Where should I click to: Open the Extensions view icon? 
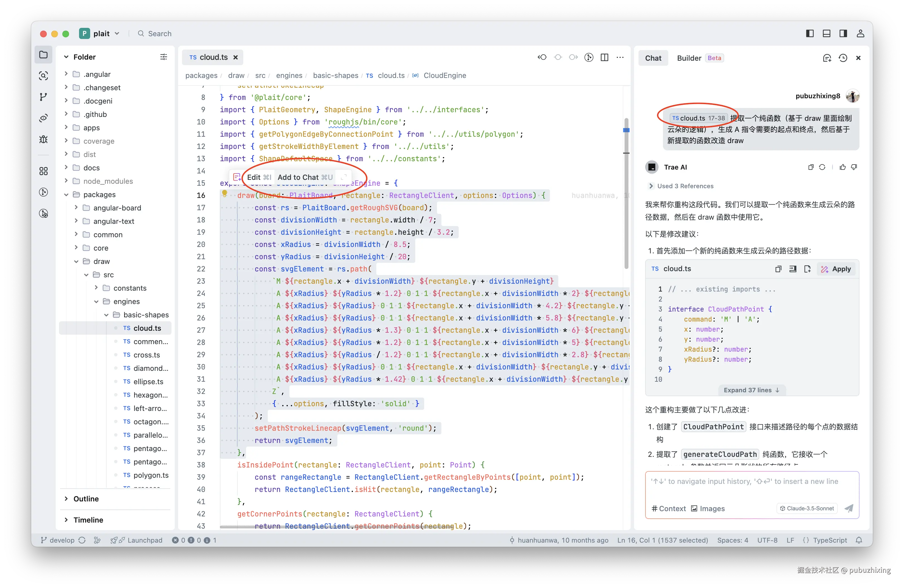pyautogui.click(x=43, y=171)
